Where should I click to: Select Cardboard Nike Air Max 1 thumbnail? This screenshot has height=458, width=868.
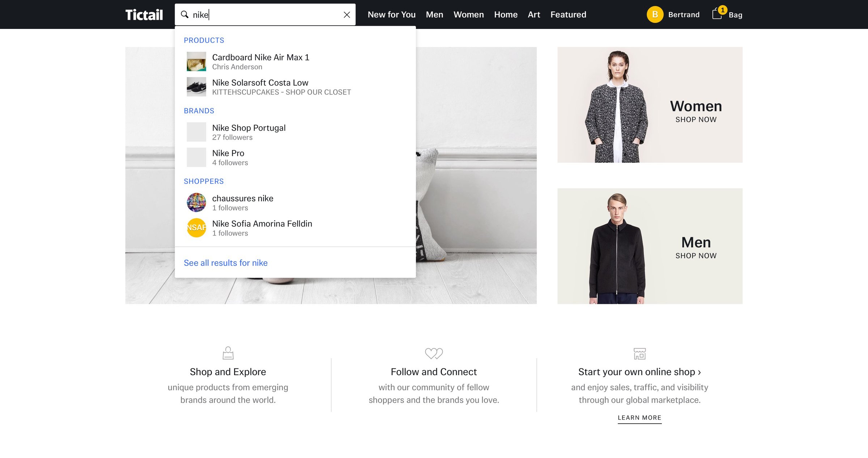point(196,62)
